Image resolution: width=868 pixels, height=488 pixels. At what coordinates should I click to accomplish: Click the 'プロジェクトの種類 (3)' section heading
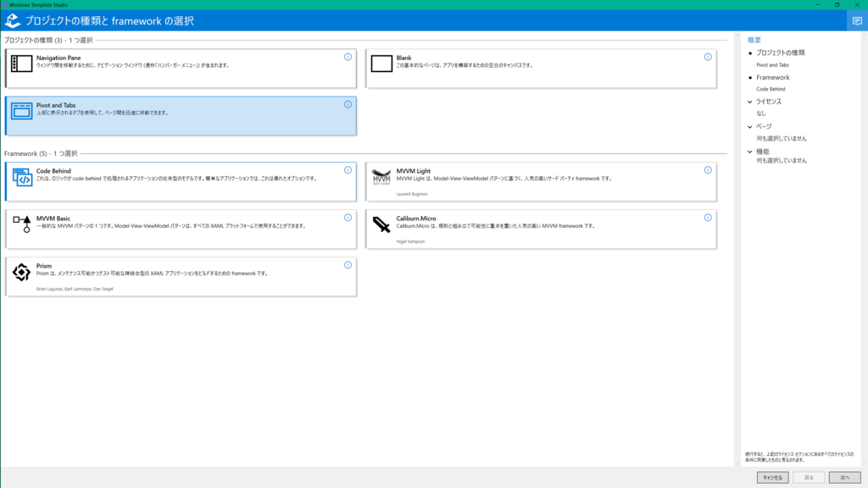point(48,41)
